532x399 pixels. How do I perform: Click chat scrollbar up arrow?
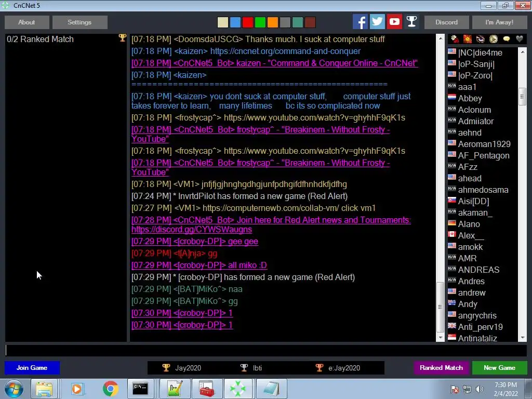[x=441, y=38]
